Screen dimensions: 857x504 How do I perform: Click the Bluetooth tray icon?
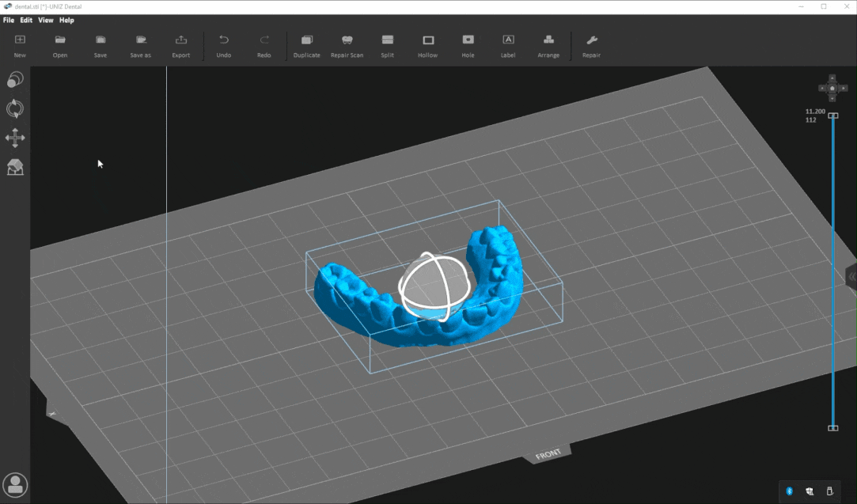[x=789, y=491]
